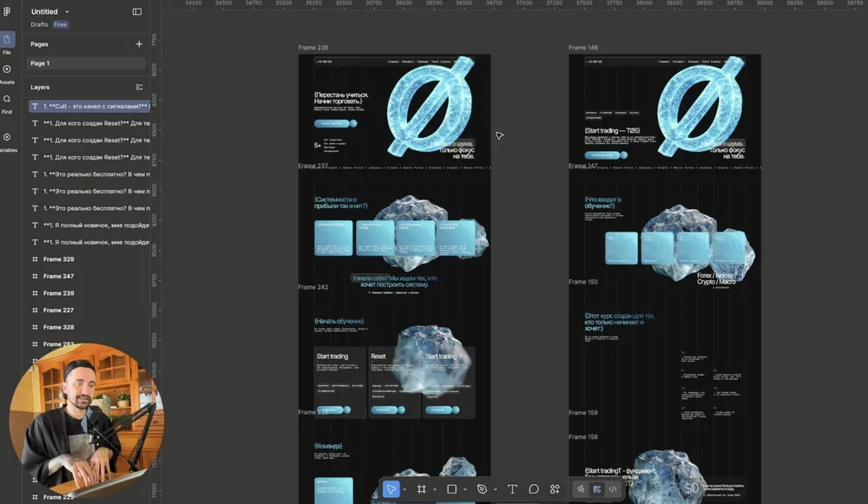Open the Untitled file name dropdown
Viewport: 868px width, 504px height.
[68, 11]
